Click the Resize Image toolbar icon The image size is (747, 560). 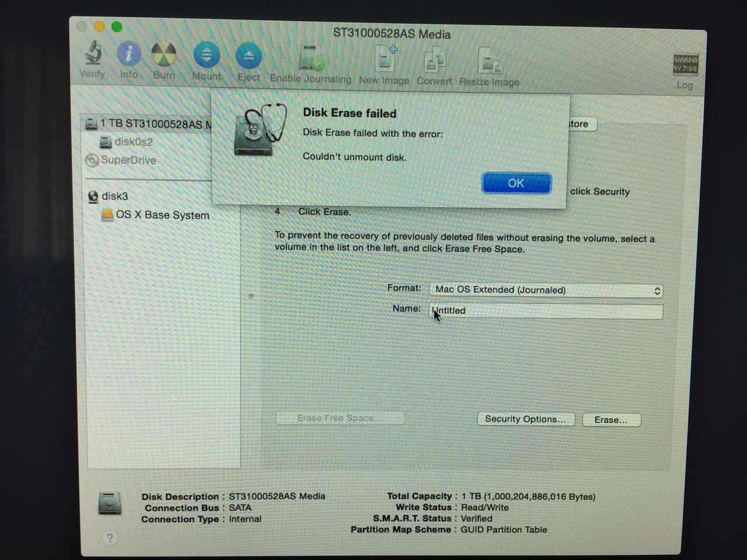click(x=490, y=61)
